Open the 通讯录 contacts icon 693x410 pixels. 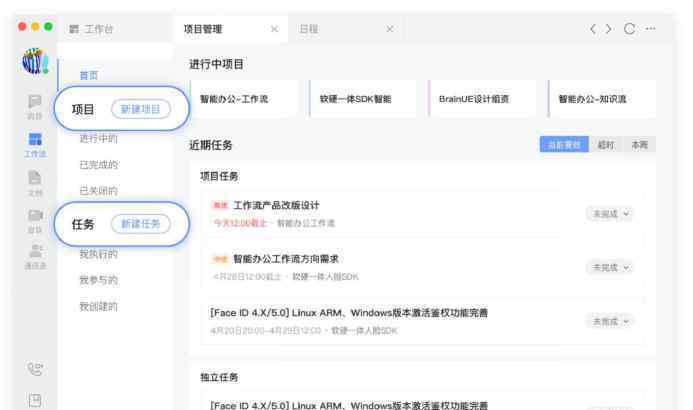[35, 256]
